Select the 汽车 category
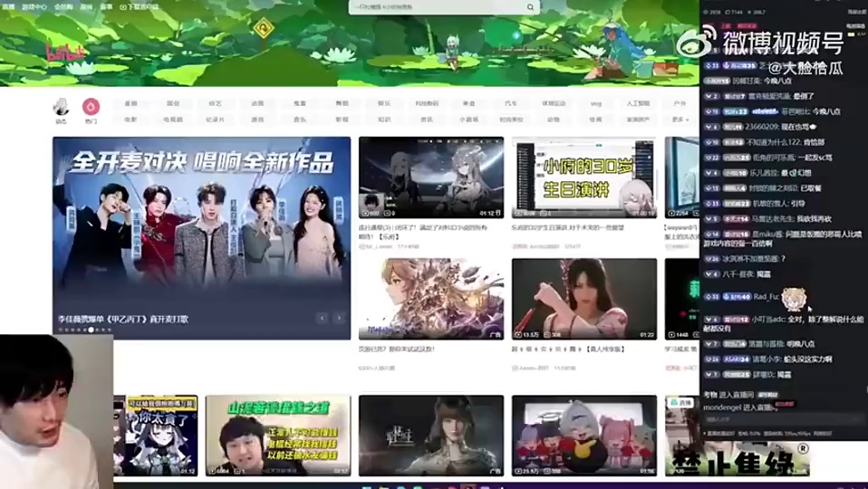This screenshot has width=868, height=489. [x=511, y=103]
